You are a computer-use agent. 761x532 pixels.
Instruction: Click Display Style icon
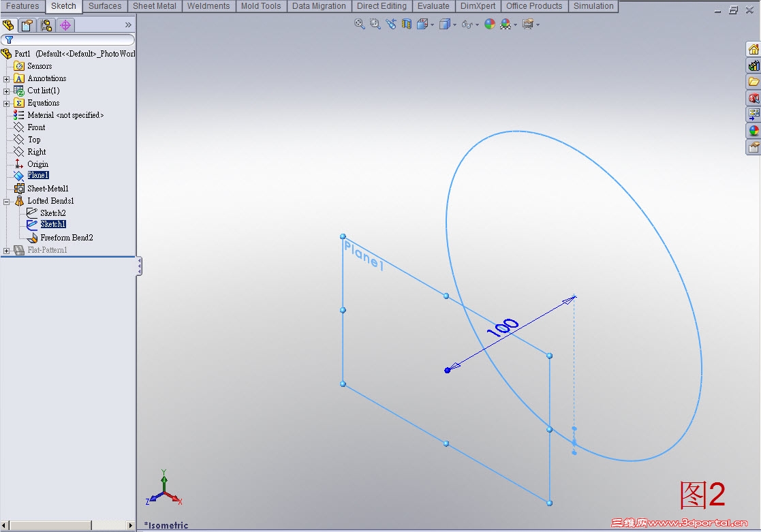tap(445, 24)
